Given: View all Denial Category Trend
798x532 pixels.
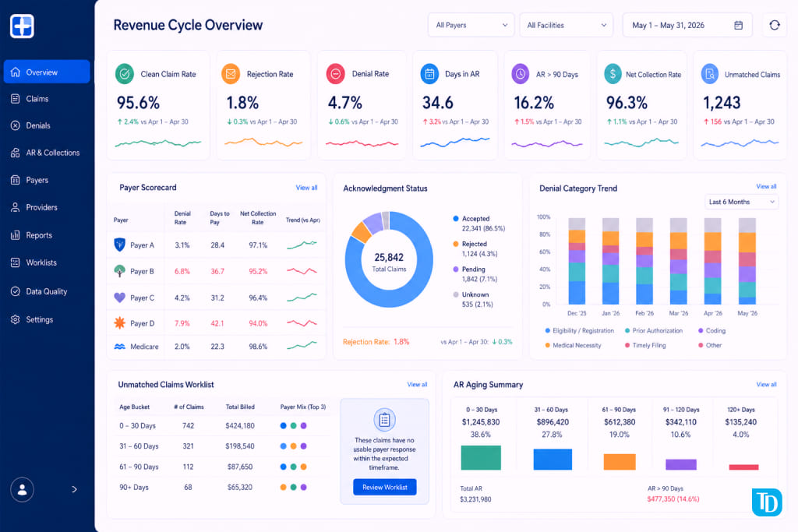Looking at the screenshot, I should click(766, 187).
